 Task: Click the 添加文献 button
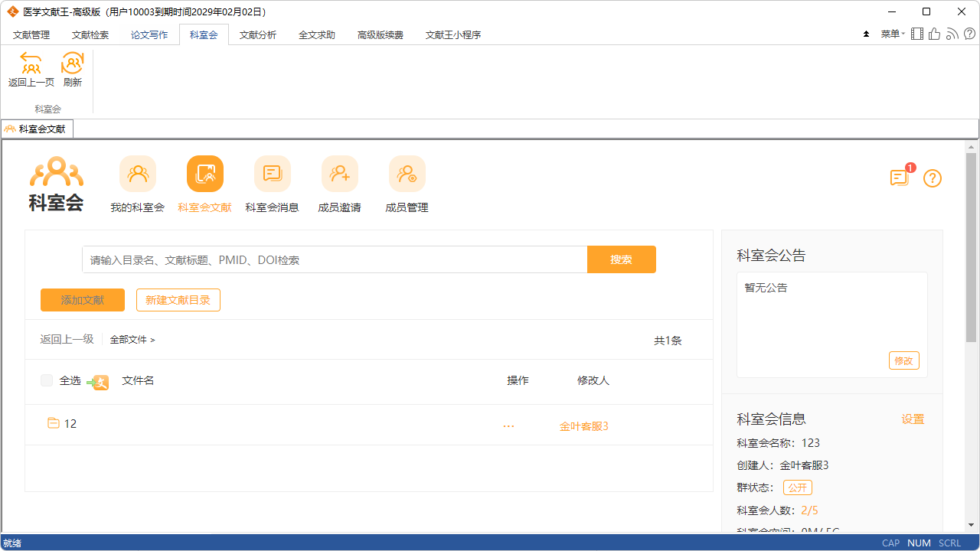pos(82,300)
